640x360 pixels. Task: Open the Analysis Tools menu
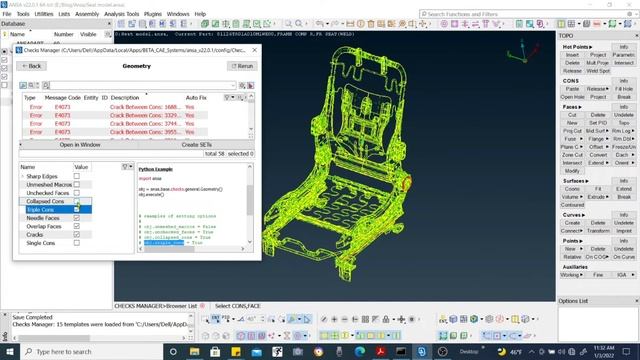(x=122, y=14)
